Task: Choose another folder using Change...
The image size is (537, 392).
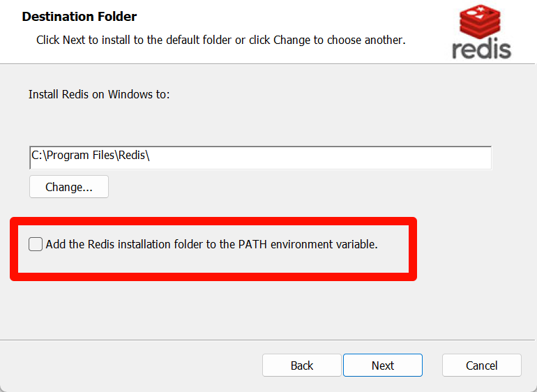Action: click(x=69, y=187)
